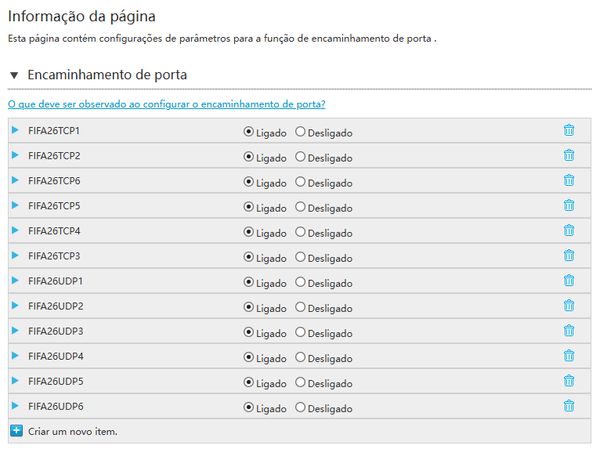Expand the FIFA26TCP6 rule arrow
This screenshot has width=600, height=475.
coord(15,181)
